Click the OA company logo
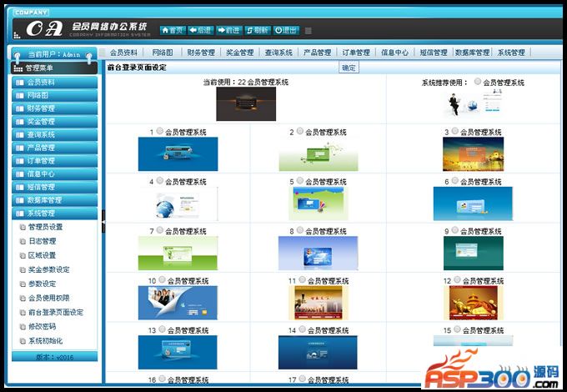Image resolution: width=567 pixels, height=392 pixels. point(44,28)
